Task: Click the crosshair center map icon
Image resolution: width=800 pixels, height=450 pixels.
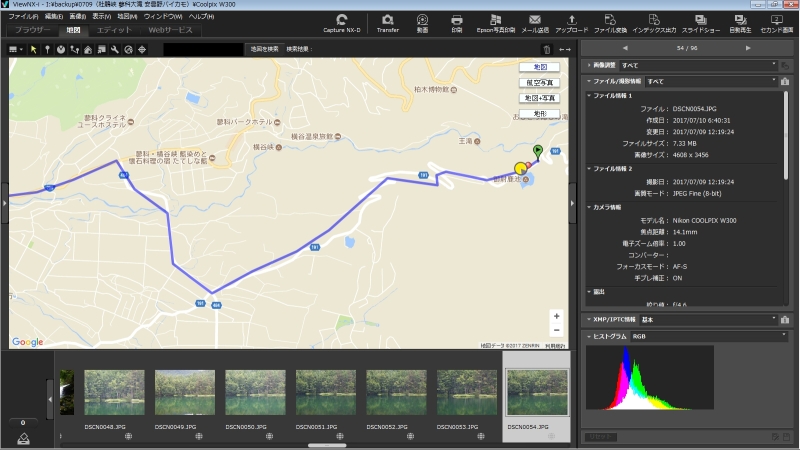Action: pos(142,49)
